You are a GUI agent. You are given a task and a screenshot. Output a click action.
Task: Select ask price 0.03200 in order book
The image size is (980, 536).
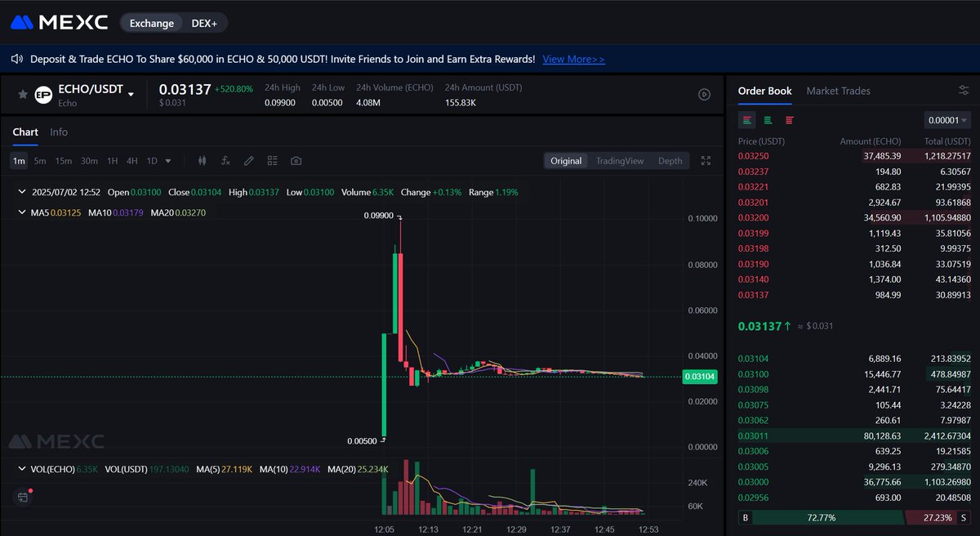[753, 218]
